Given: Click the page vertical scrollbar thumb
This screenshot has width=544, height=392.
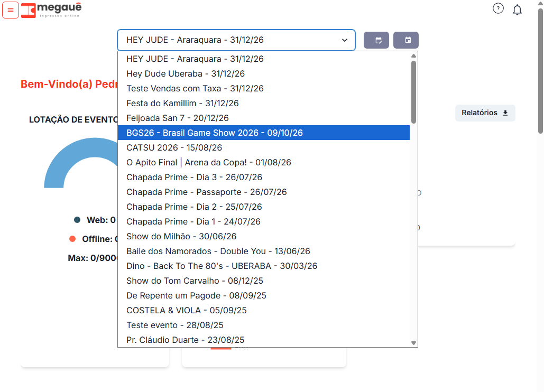Looking at the screenshot, I should coord(540,71).
